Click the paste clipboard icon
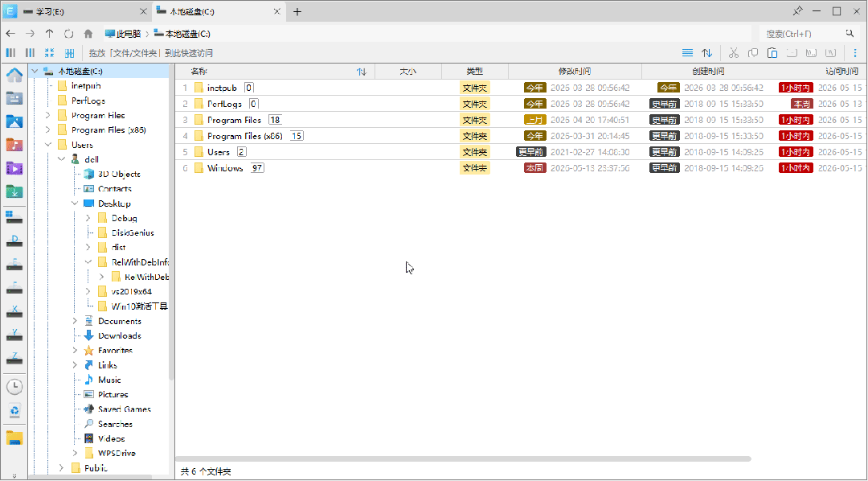Image resolution: width=868 pixels, height=481 pixels. pos(772,53)
